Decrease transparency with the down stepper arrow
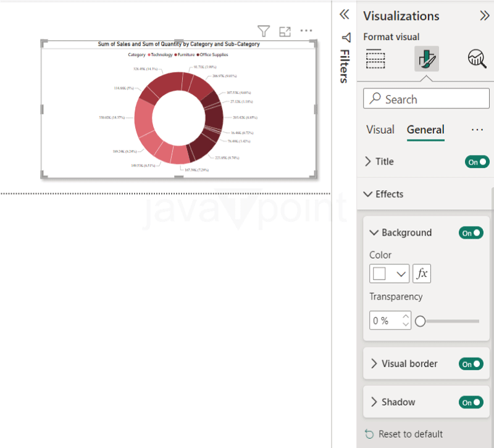The image size is (494, 448). 406,324
